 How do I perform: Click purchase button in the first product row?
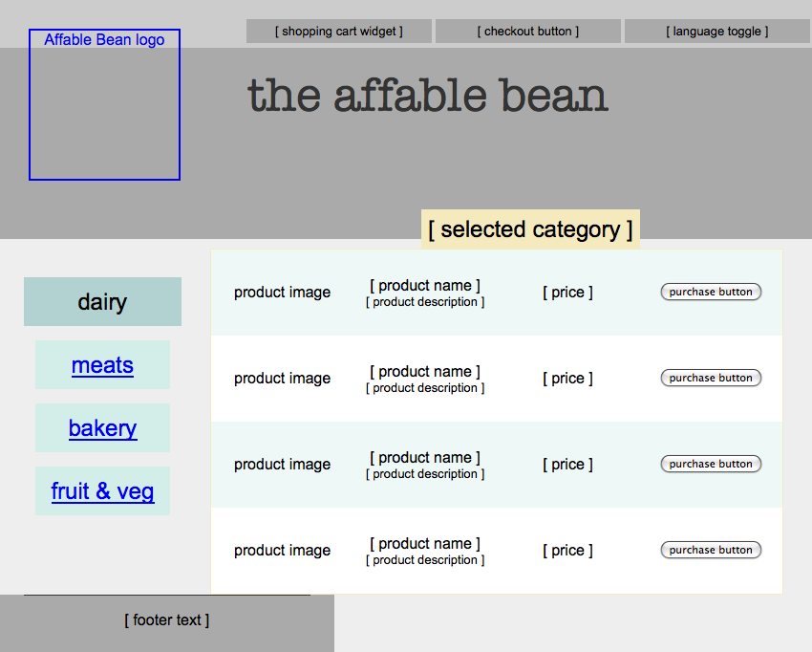[711, 292]
